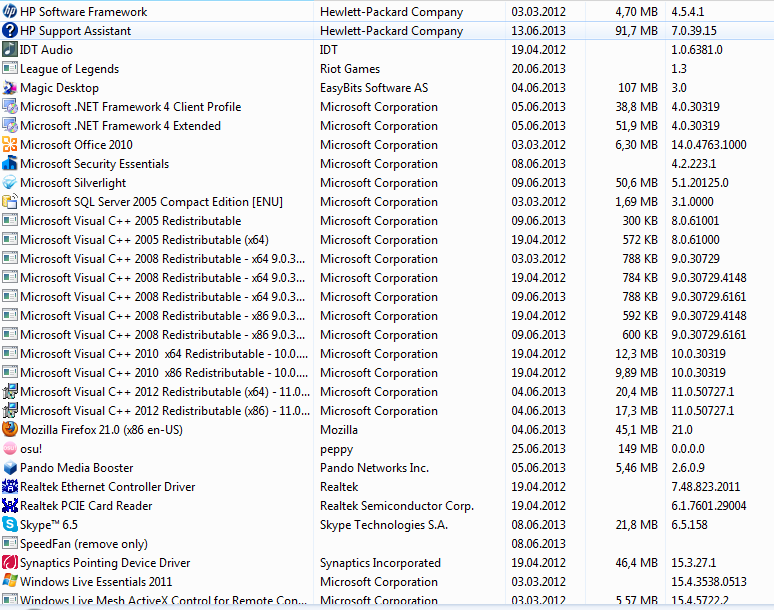Select Microsoft Visual C++ 2005 Redistributable name

pos(131,221)
